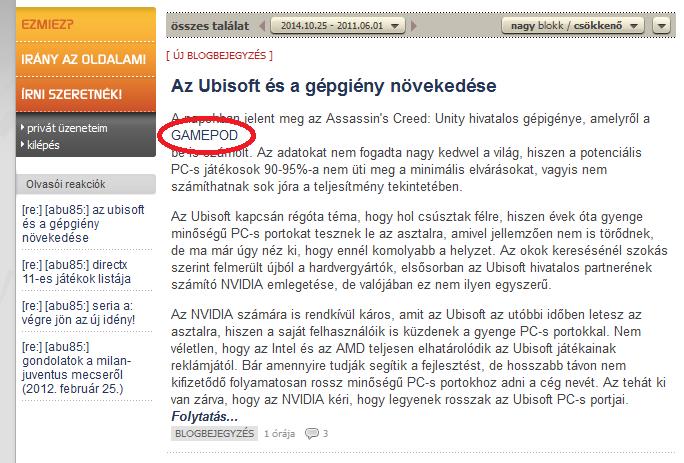Open the small arrow dropdown at toolbar end
Viewport: 684px width, 463px height.
tap(661, 26)
